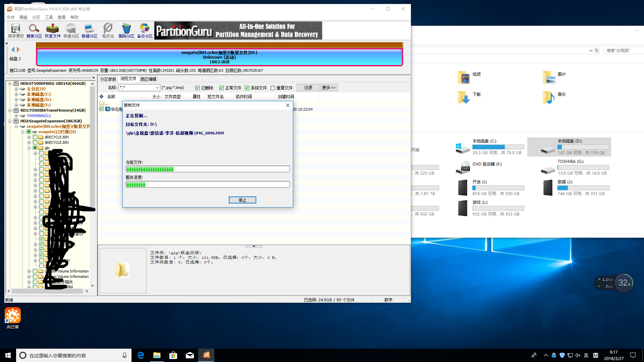
Task: Switch to 分区参数 tab
Action: coord(108,79)
